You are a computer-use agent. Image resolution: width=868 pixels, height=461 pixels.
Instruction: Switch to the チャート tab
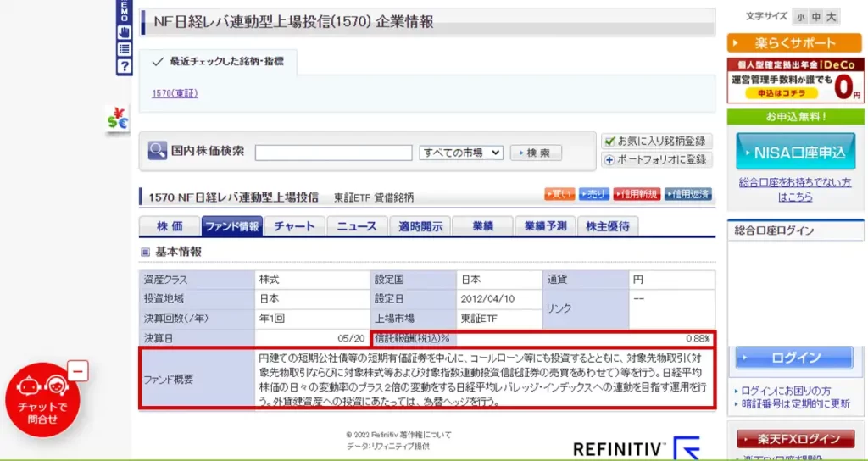(294, 225)
